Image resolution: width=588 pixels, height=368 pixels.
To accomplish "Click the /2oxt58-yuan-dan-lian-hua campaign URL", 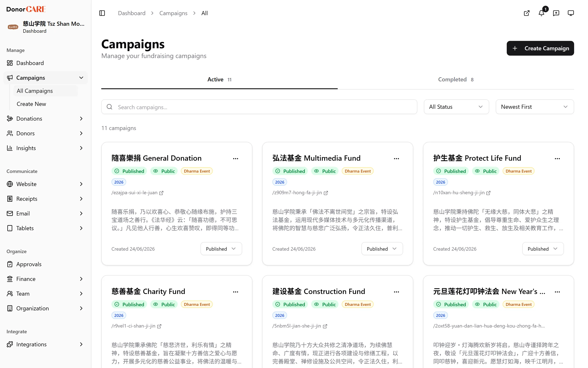I will 489,326.
